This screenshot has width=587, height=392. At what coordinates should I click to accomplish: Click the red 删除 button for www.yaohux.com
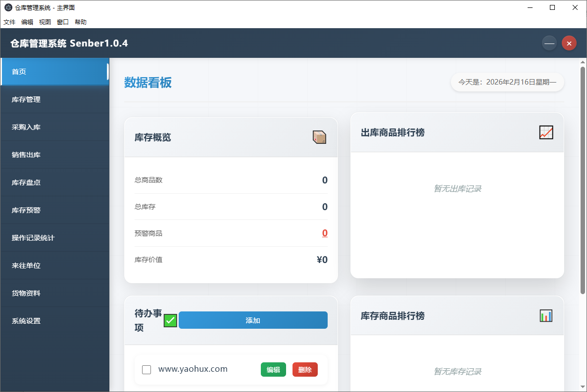[x=305, y=369]
